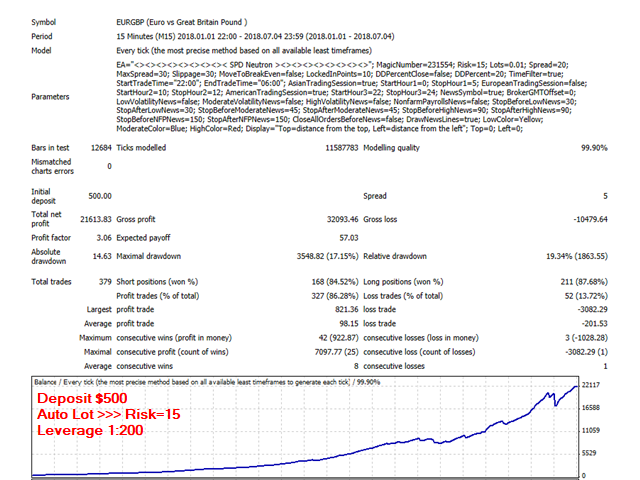
Task: Click the Spread value 5
Action: (x=605, y=196)
